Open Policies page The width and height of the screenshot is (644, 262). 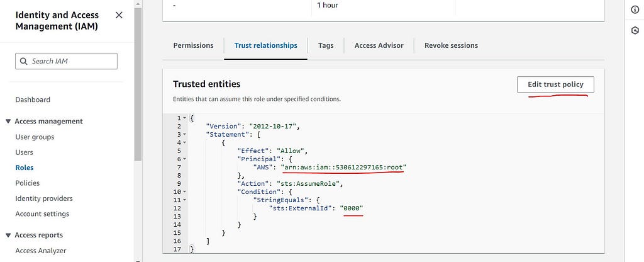(28, 183)
